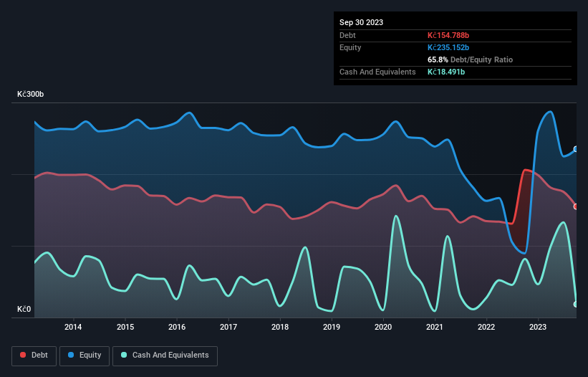Click the Debt row label in tooltip
The height and width of the screenshot is (377, 588).
(347, 35)
